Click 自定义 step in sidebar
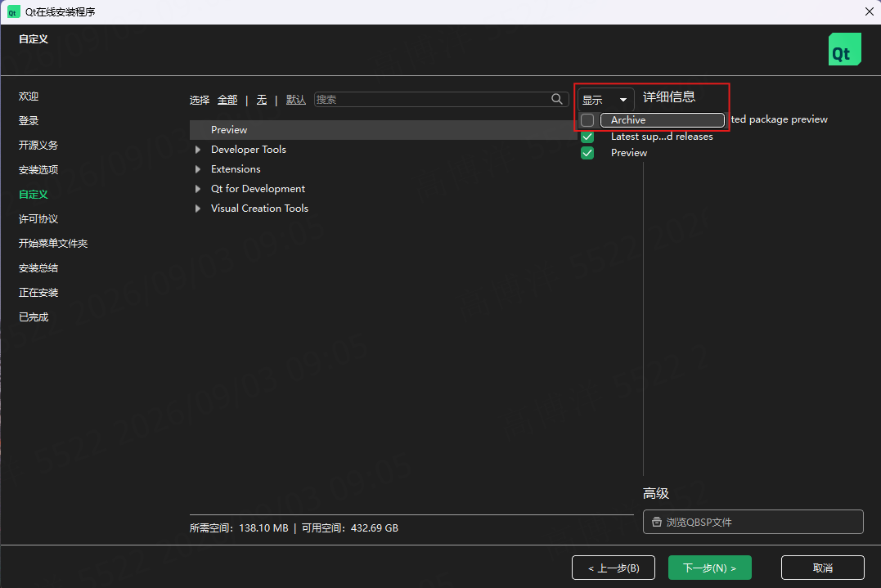 click(x=34, y=195)
